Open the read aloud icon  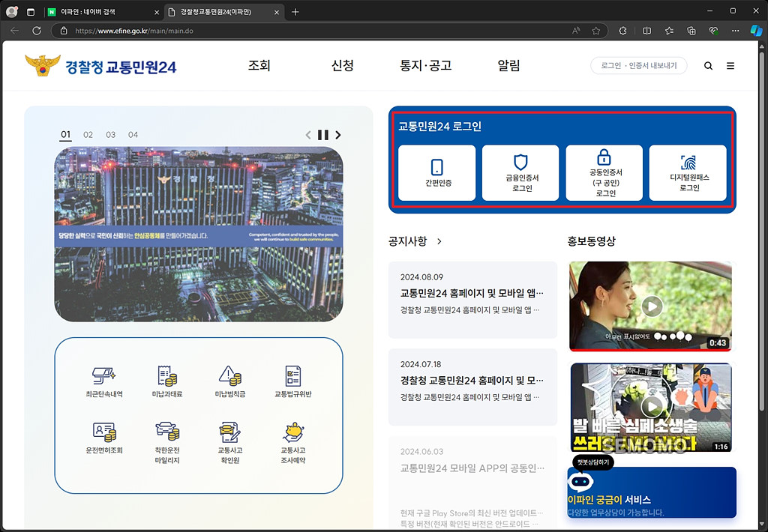pos(576,31)
